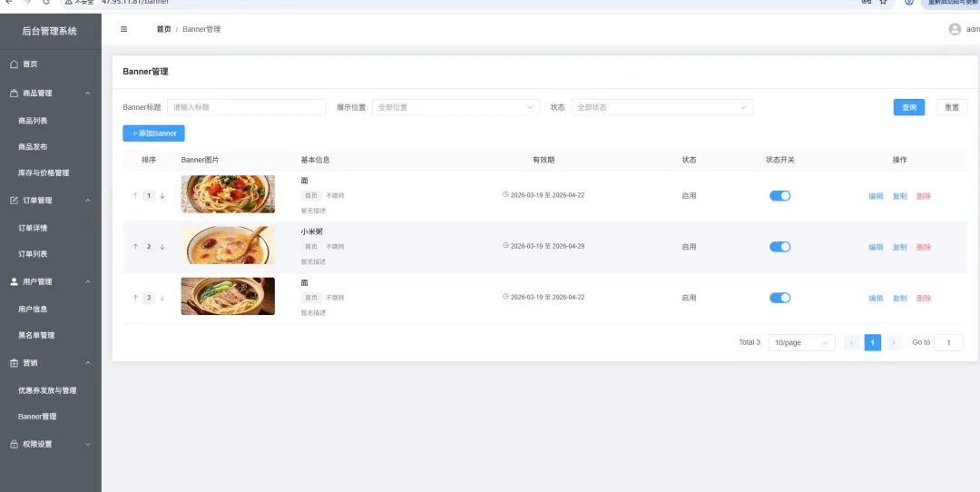
Task: Open 小米粥 porridge banner thumbnail
Action: [228, 245]
